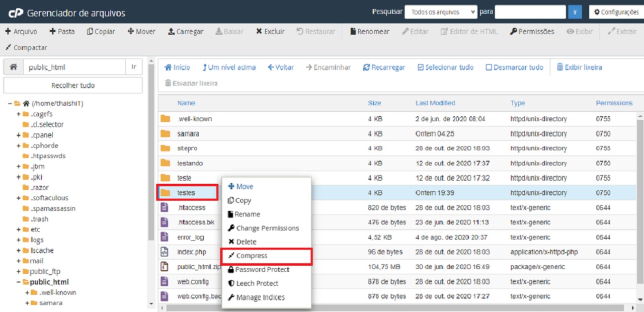This screenshot has height=312, width=644.
Task: Open the Todos os arquivos dropdown
Action: point(440,12)
